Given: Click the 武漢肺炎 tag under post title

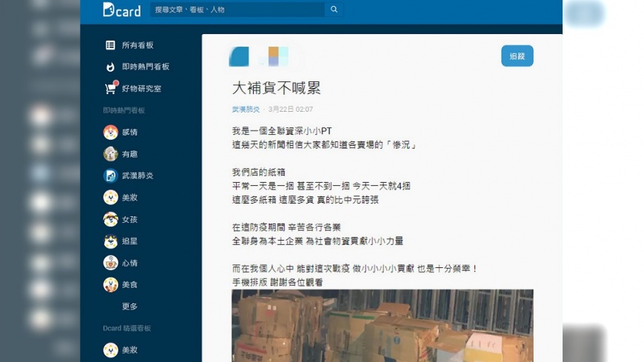Looking at the screenshot, I should [246, 110].
